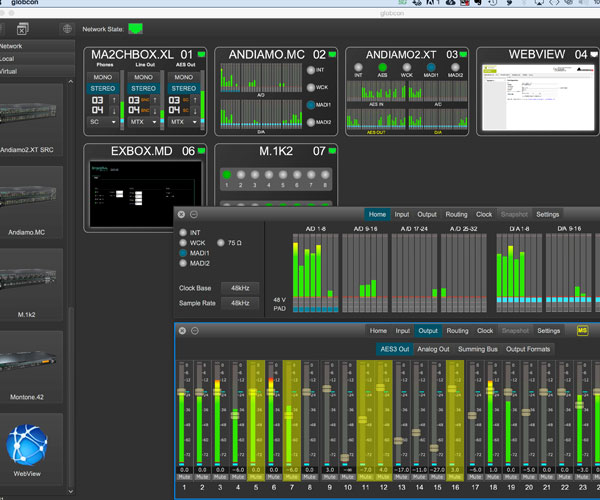Toggle Mute on AES3 Out channel 1
600x500 pixels.
click(x=184, y=477)
